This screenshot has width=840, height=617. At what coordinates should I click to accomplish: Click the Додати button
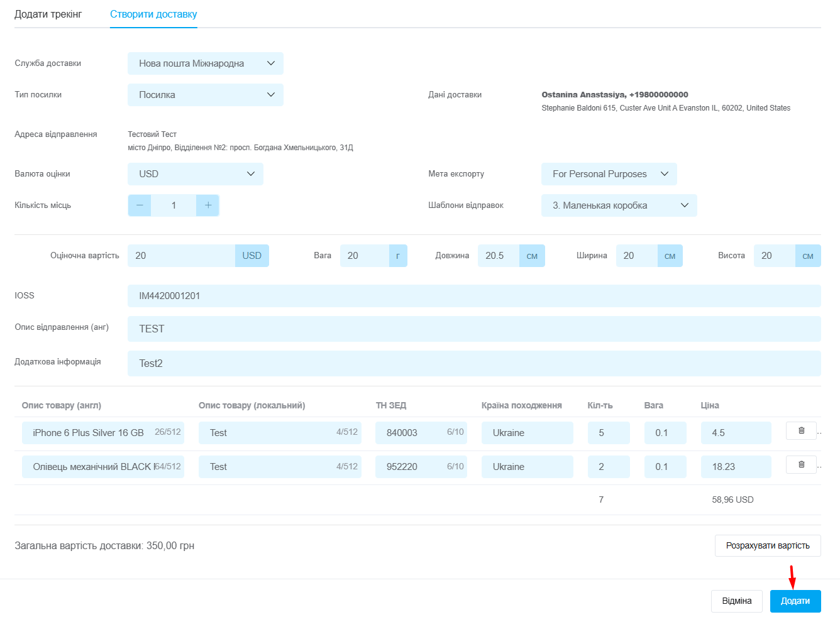click(795, 601)
